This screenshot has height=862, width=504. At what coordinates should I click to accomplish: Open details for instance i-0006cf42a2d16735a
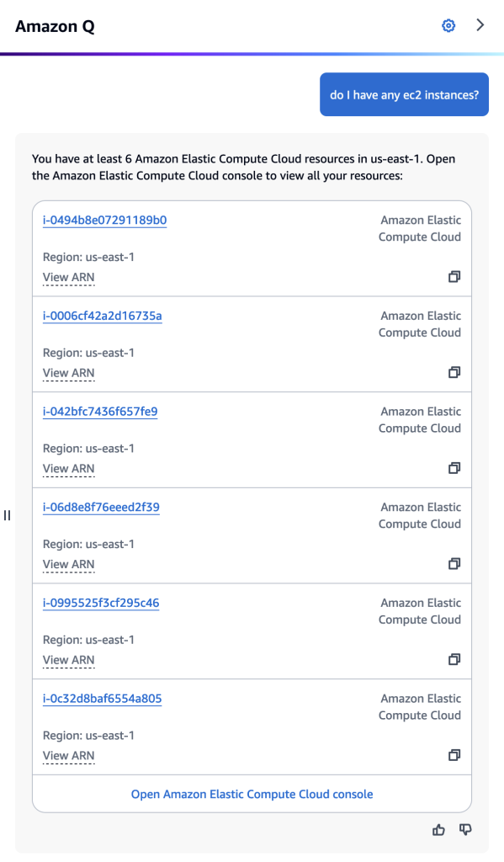point(103,316)
